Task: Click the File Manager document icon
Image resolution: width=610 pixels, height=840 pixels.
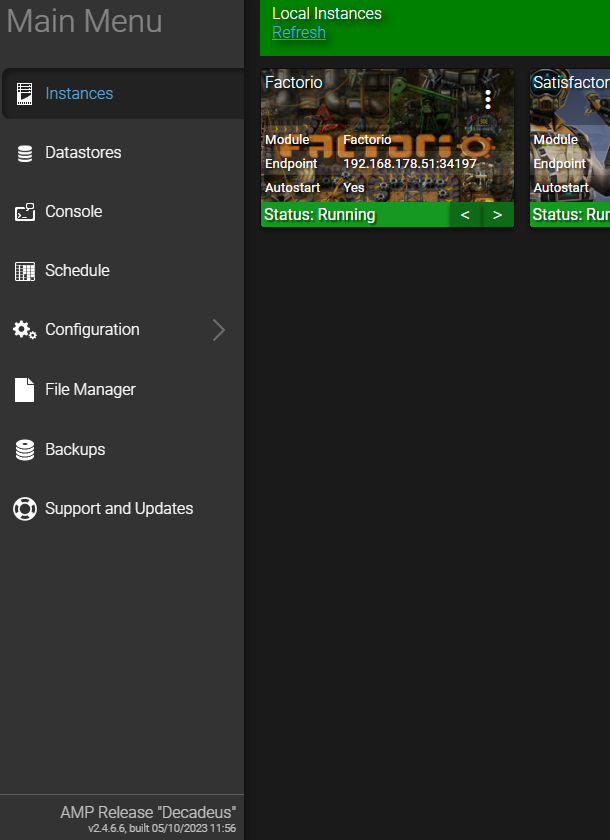Action: coord(25,389)
